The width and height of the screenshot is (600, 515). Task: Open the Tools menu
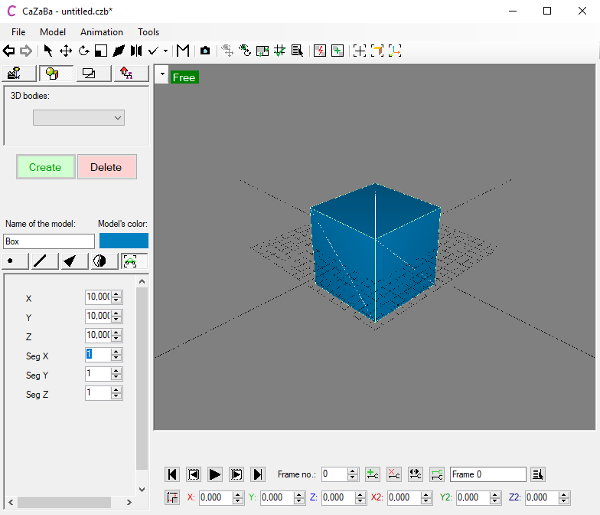pyautogui.click(x=148, y=32)
